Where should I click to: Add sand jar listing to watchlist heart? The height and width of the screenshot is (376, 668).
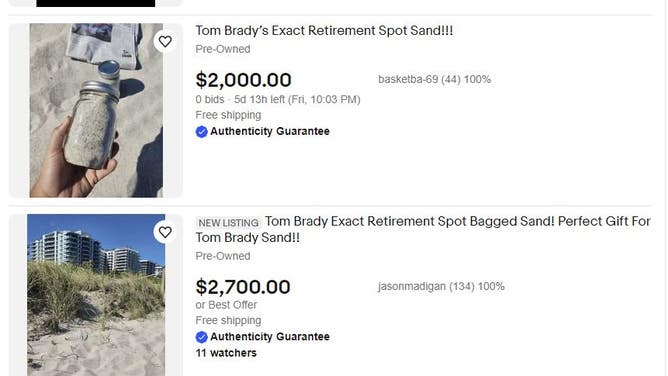coord(165,41)
